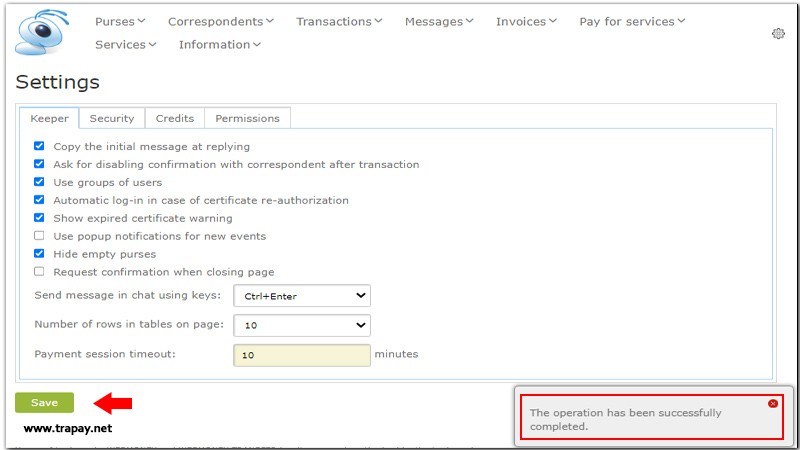Uncheck Copy the initial message at replying
This screenshot has height=450, width=800.
[39, 146]
